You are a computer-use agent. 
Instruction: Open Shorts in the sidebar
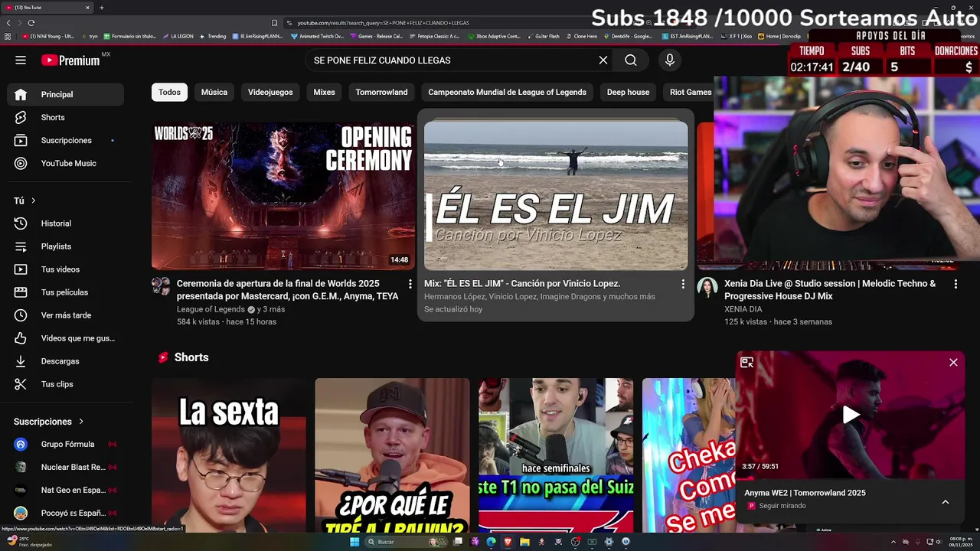66,117
